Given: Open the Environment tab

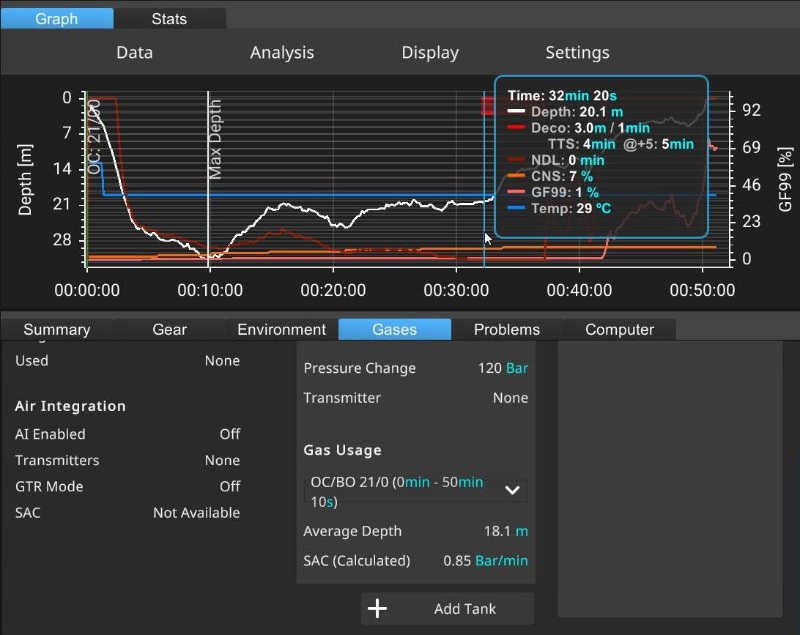Looking at the screenshot, I should pyautogui.click(x=282, y=329).
